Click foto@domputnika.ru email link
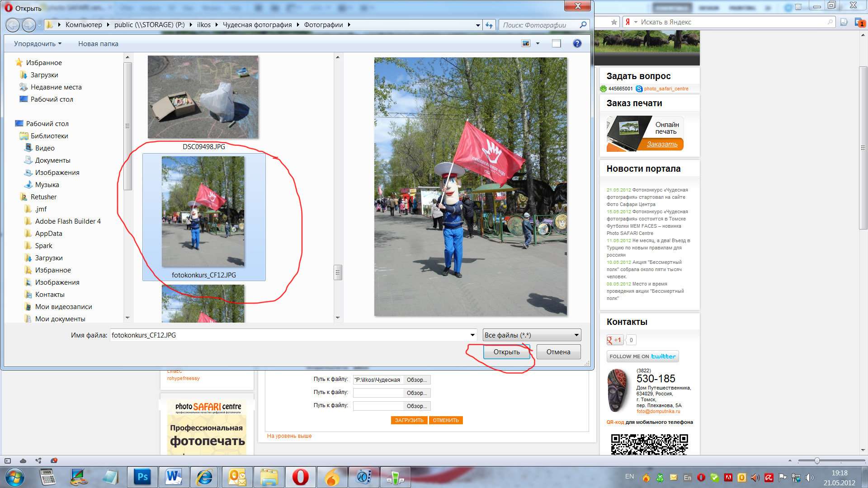This screenshot has height=488, width=868. coord(658,412)
